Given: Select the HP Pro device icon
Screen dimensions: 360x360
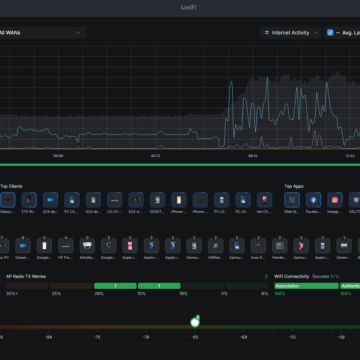Looking at the screenshot, I should [x=66, y=246].
